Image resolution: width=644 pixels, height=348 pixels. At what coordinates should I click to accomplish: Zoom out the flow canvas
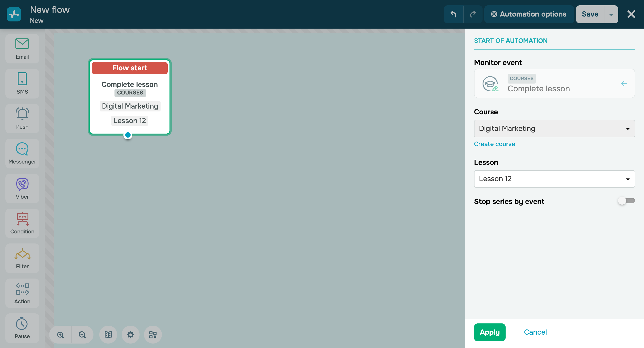click(x=82, y=335)
